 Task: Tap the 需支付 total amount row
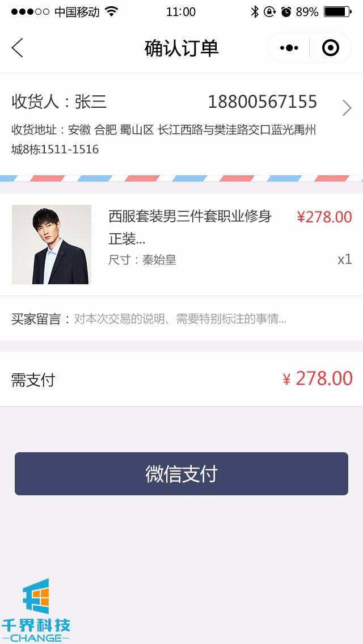[181, 379]
